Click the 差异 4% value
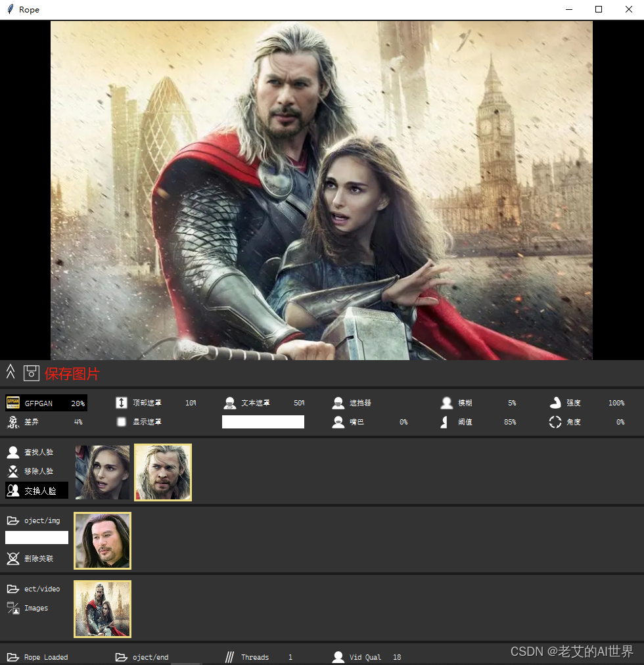644x665 pixels. click(78, 422)
